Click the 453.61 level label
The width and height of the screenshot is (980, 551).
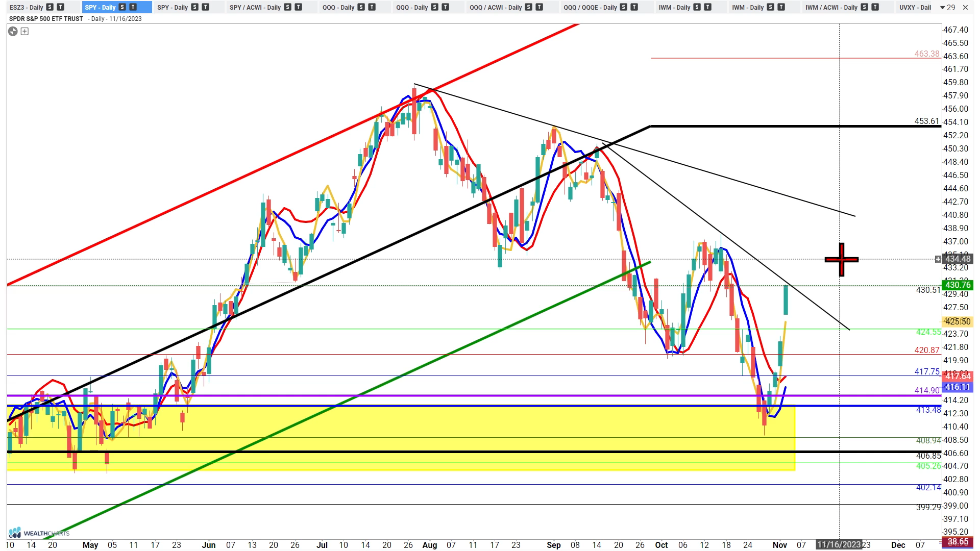click(x=927, y=121)
